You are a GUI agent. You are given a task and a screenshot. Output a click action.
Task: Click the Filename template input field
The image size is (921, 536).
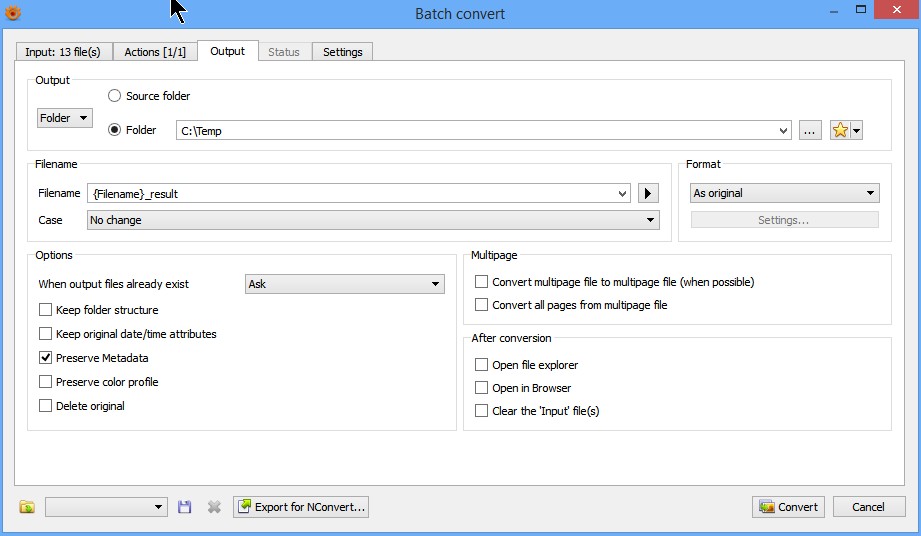click(x=358, y=193)
